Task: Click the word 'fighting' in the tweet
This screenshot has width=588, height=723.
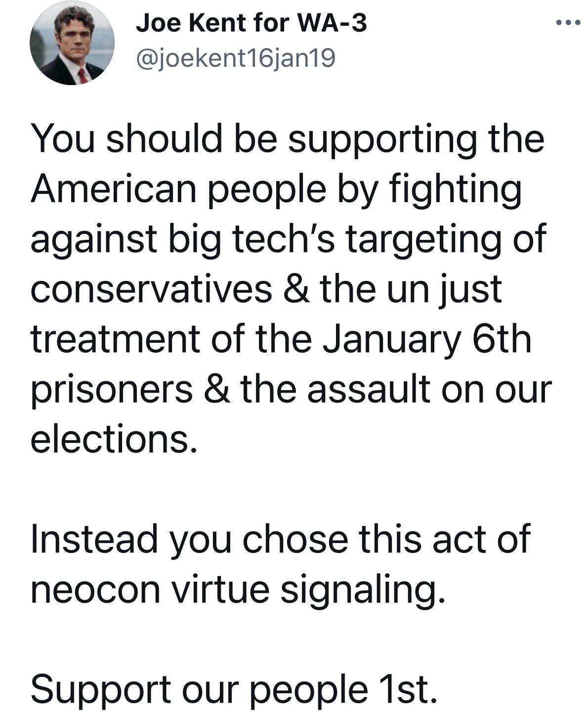Action: [x=456, y=190]
